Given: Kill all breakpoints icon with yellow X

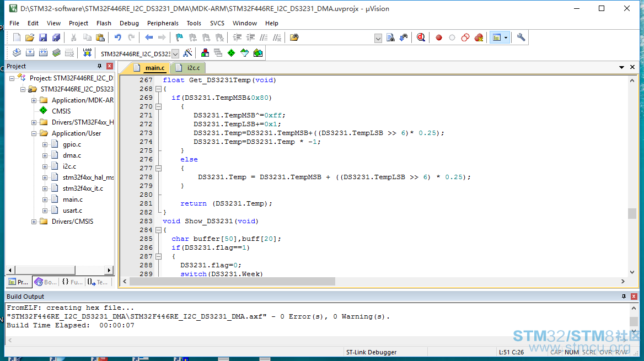Looking at the screenshot, I should [x=479, y=37].
